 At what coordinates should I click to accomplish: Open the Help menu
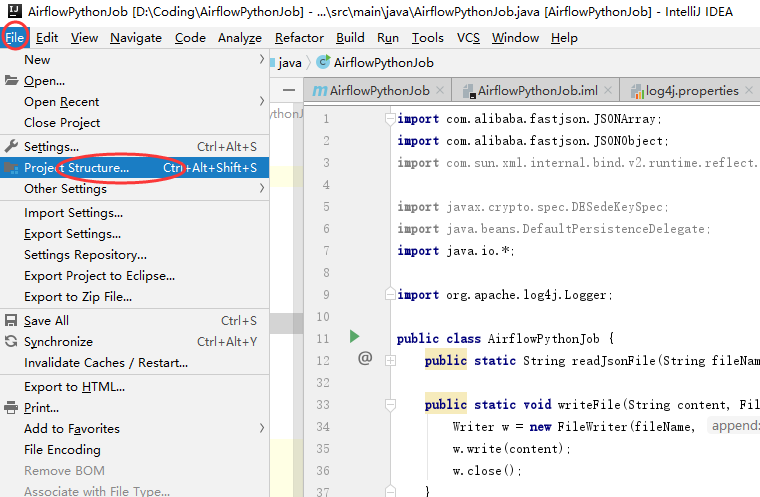coord(564,38)
